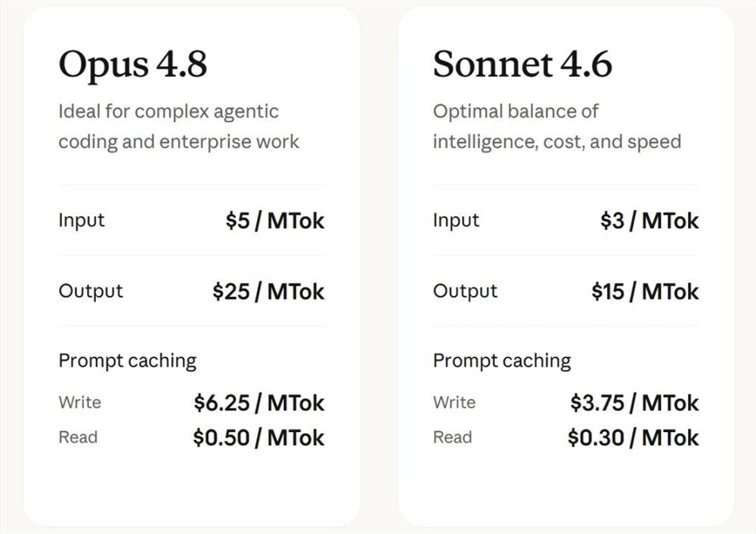The height and width of the screenshot is (534, 756).
Task: Click the Sonnet 4.6 heading
Action: (x=522, y=63)
